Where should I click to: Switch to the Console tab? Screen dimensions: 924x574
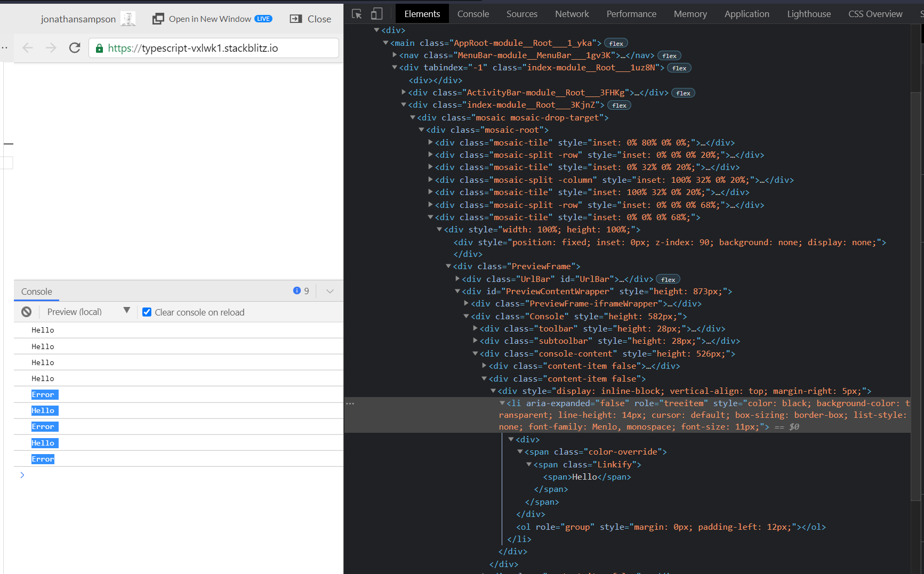[x=472, y=13]
